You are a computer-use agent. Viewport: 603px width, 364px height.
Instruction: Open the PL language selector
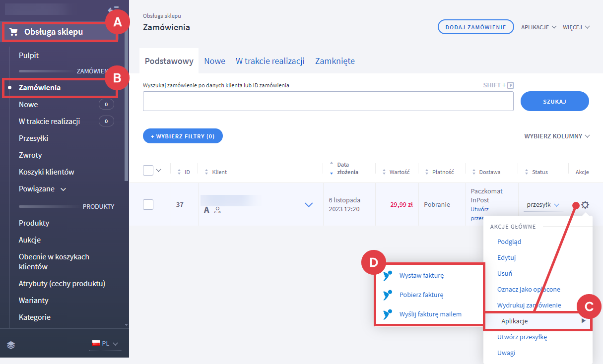click(105, 344)
